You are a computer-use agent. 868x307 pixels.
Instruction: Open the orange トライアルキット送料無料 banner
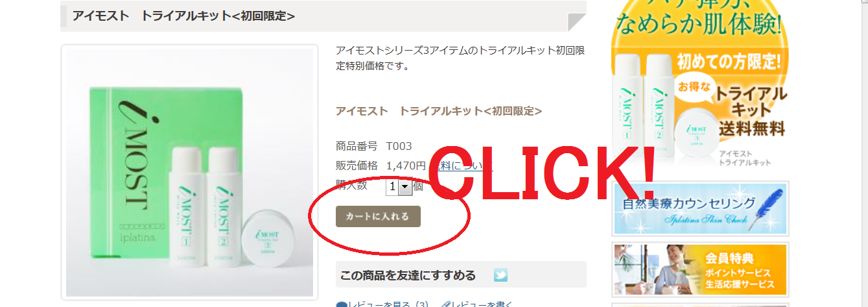[x=701, y=84]
